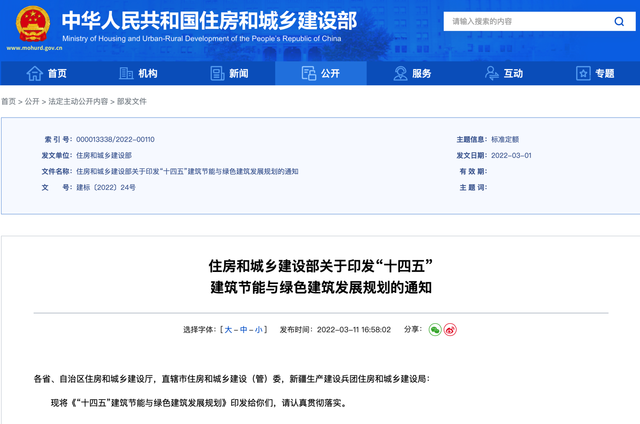The width and height of the screenshot is (640, 424).
Task: Click the paragraph starting with 现将
Action: click(199, 403)
